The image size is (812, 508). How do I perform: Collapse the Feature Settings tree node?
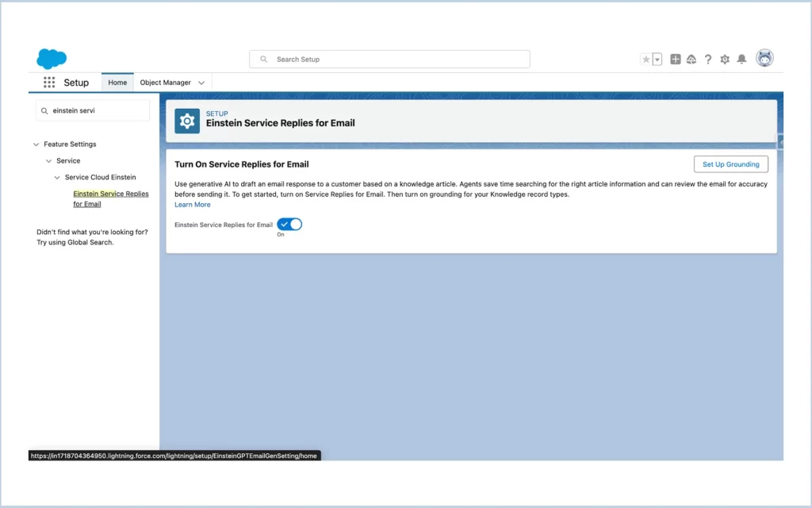pyautogui.click(x=36, y=144)
